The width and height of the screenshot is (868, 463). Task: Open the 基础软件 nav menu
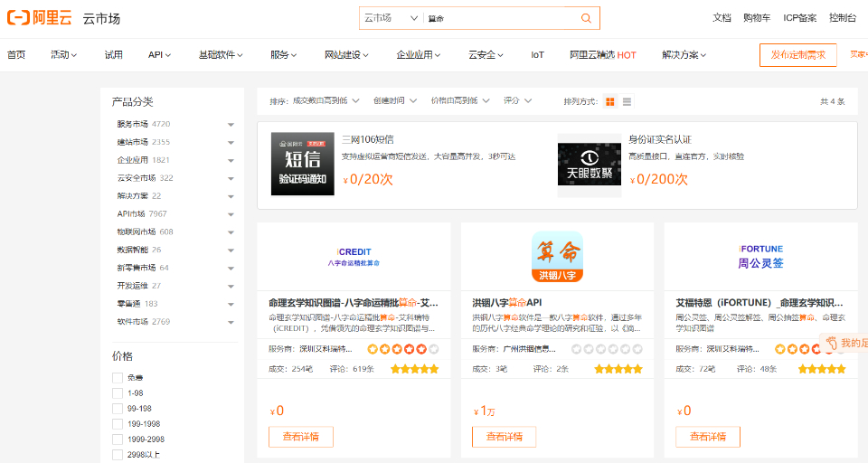click(x=221, y=55)
